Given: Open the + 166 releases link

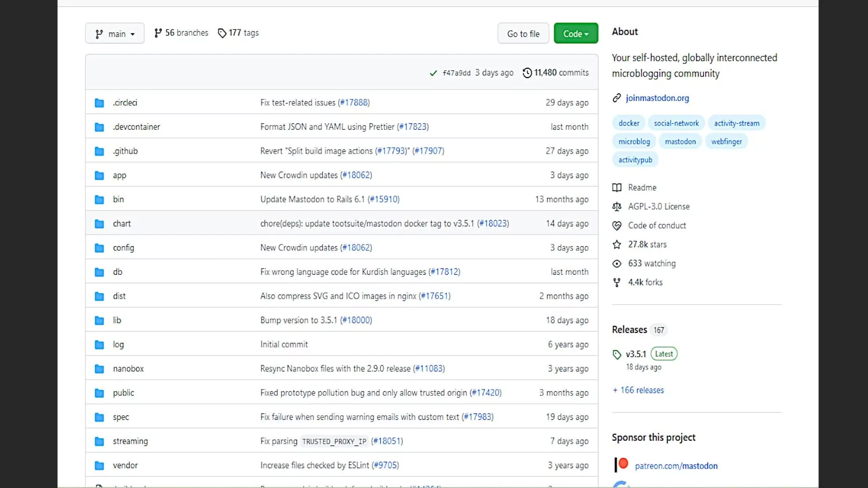Looking at the screenshot, I should tap(638, 390).
